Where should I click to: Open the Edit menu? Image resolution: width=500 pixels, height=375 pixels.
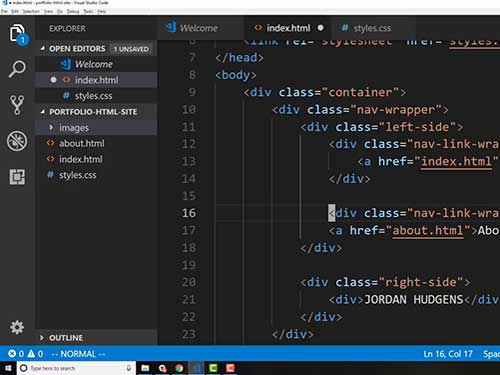(x=15, y=11)
